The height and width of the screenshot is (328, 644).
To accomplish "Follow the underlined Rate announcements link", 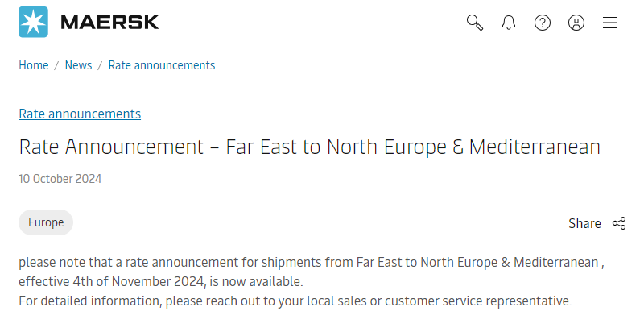I will click(x=80, y=114).
